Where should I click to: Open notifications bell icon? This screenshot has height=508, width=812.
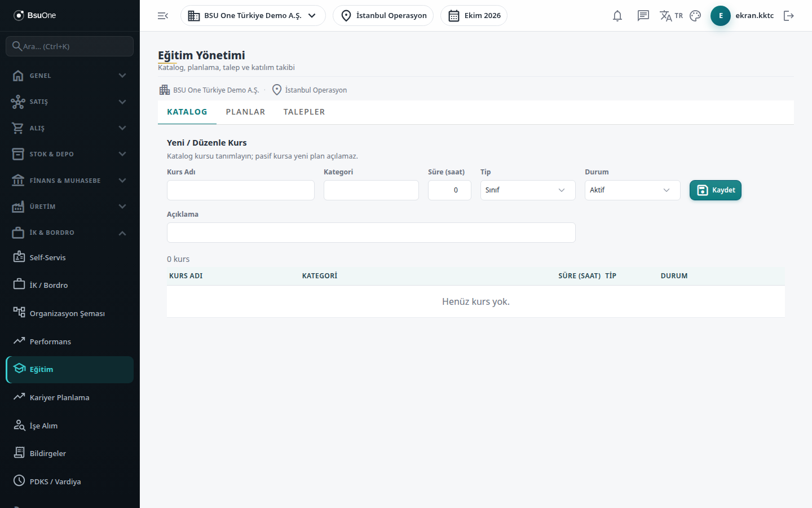(x=617, y=16)
